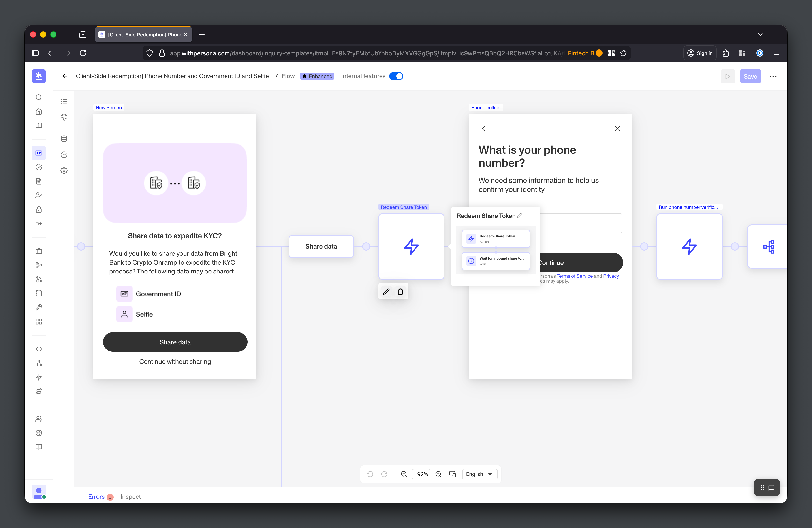Open the code view icon in the sidebar

pos(39,349)
